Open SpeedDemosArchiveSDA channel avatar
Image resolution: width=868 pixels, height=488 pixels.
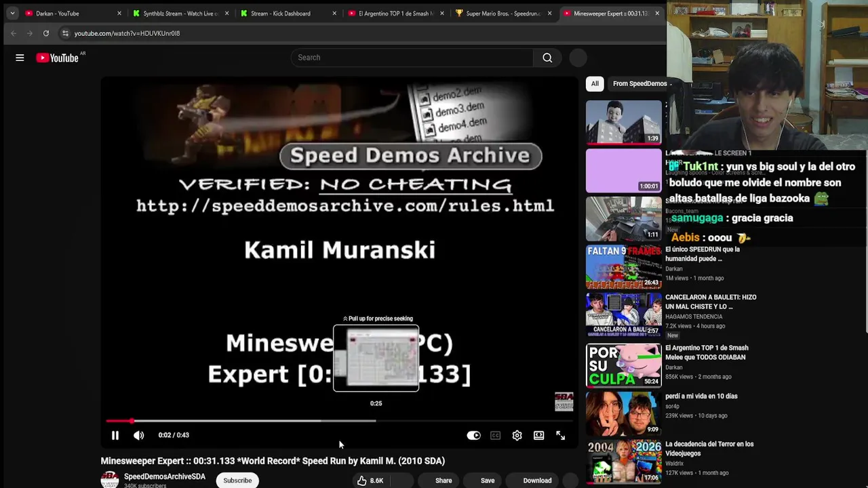[110, 480]
